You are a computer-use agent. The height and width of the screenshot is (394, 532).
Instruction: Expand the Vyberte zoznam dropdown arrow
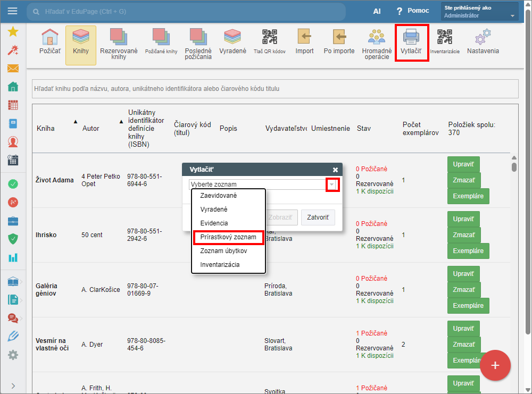click(332, 185)
